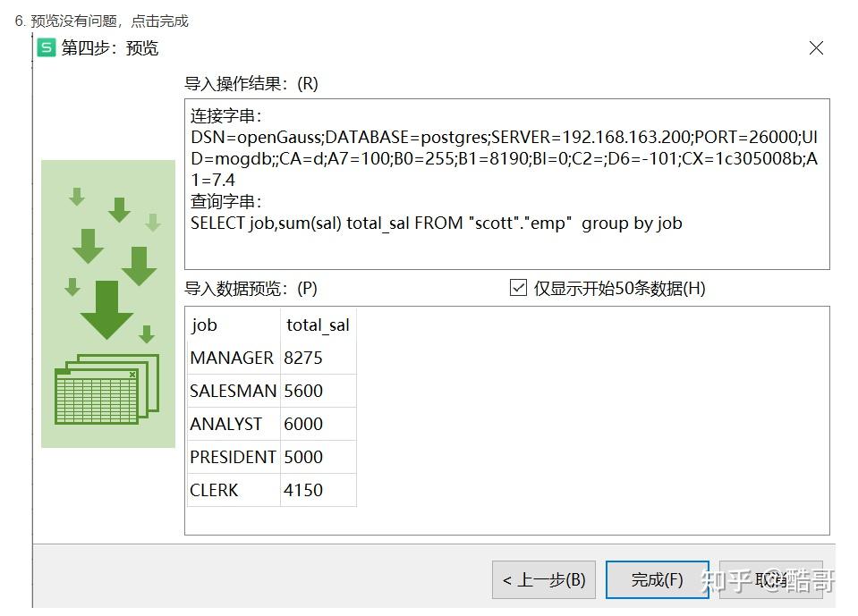This screenshot has height=616, width=858.
Task: Click the large green download arrow
Action: coord(106,310)
